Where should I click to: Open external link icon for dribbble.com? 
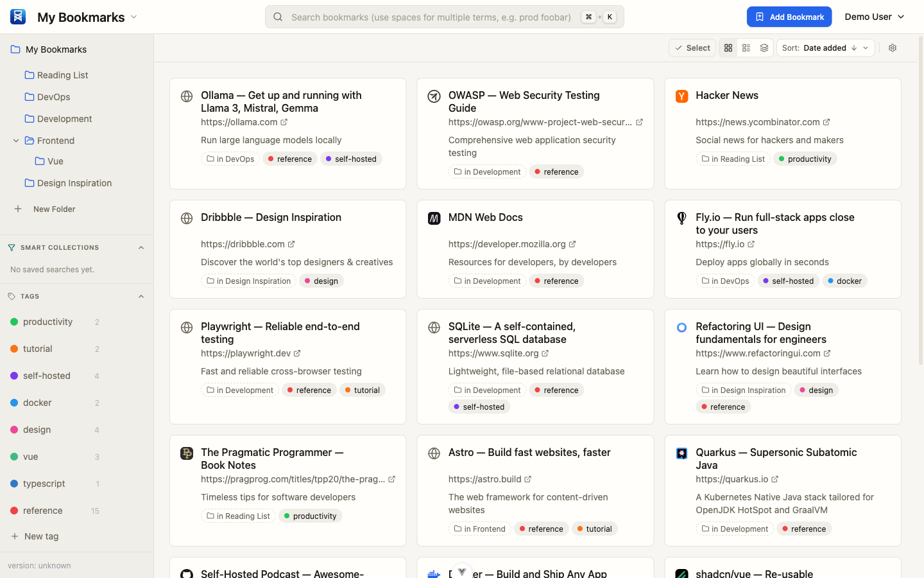[291, 244]
